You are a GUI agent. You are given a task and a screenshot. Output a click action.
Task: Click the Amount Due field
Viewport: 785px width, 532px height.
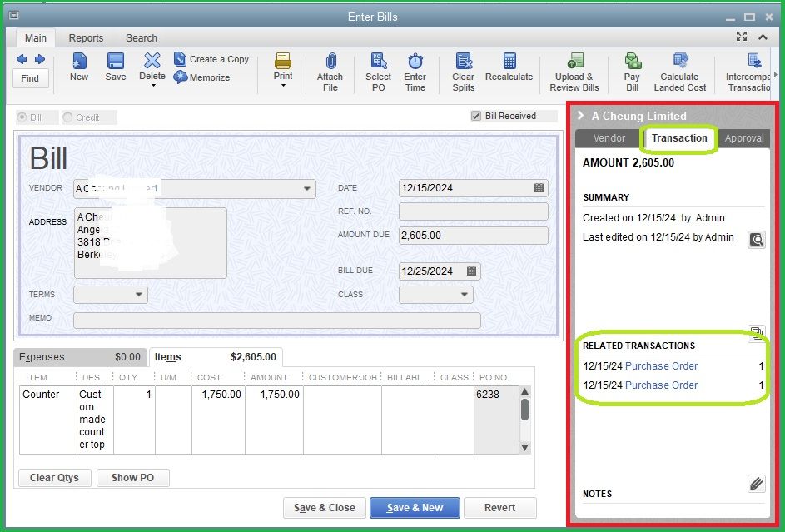(x=473, y=236)
